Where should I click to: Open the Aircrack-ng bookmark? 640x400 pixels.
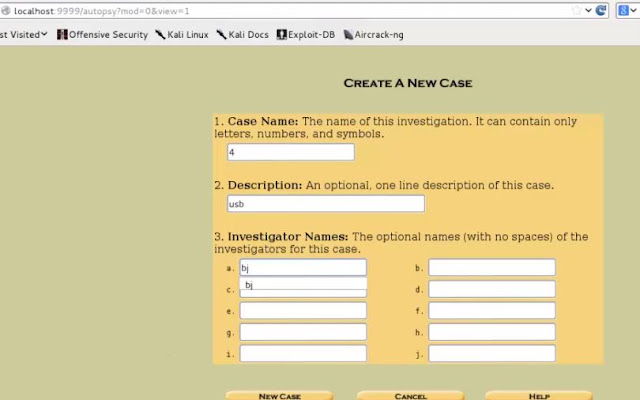pos(373,35)
